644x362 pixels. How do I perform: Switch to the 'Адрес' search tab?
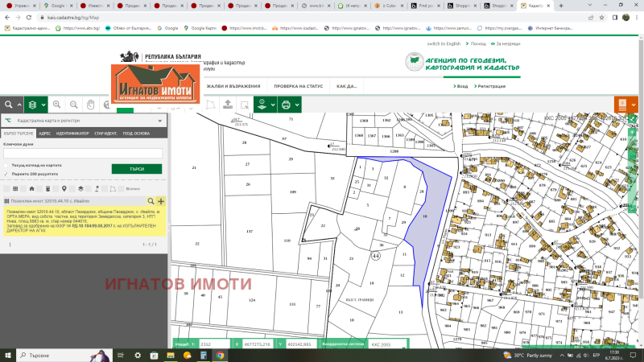pyautogui.click(x=45, y=132)
